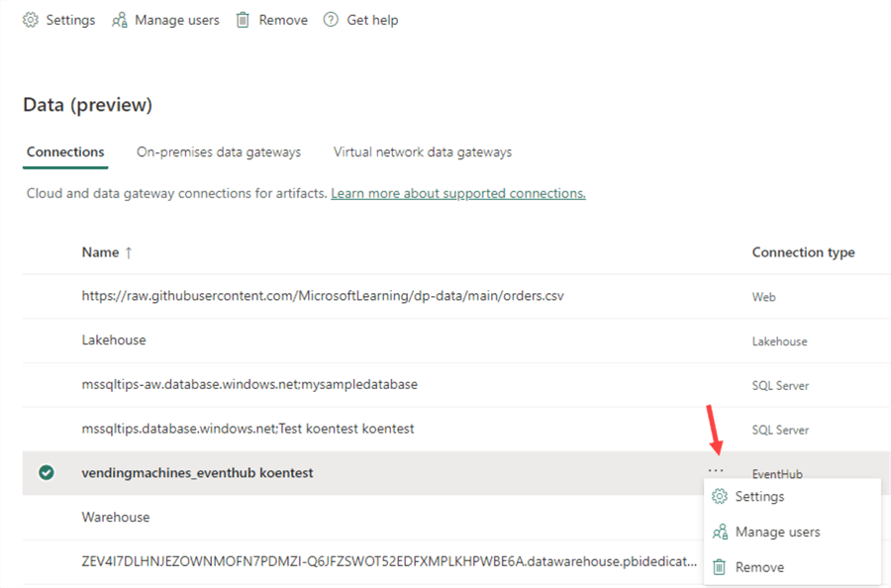Click the Manage users icon in context menu
891x588 pixels.
(720, 532)
